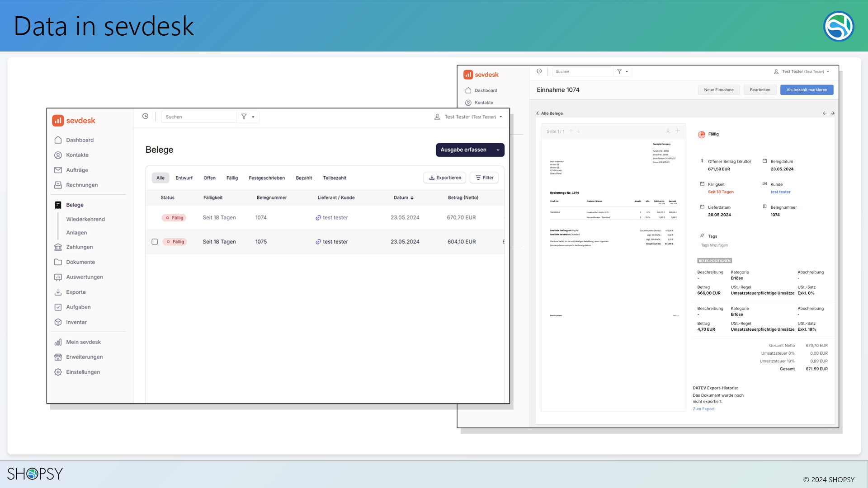Select the Festgeschrieben tab
The height and width of the screenshot is (488, 868).
pos(267,178)
